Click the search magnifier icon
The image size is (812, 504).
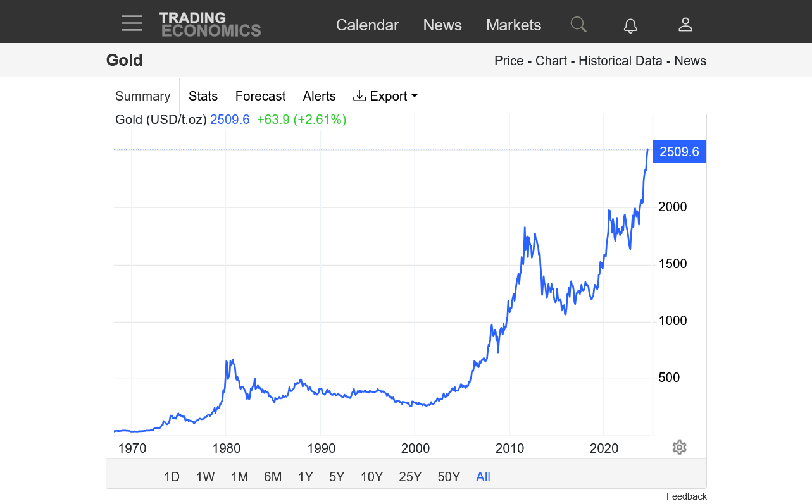[578, 25]
